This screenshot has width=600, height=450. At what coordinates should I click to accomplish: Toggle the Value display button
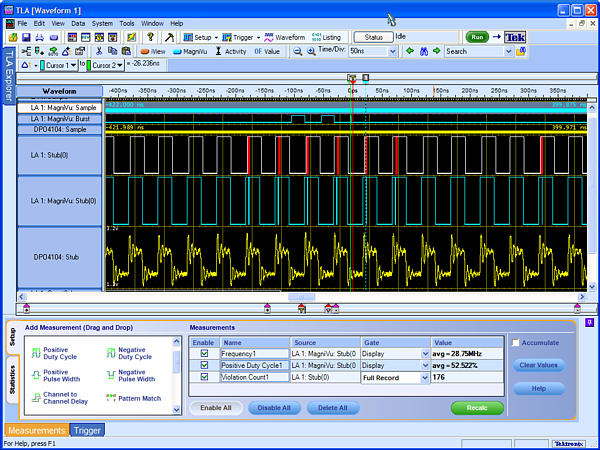pos(267,51)
